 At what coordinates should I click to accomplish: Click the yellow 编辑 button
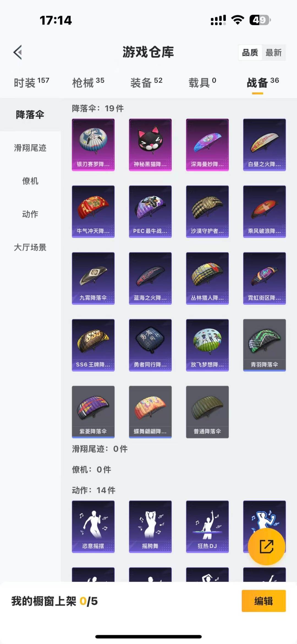click(264, 601)
